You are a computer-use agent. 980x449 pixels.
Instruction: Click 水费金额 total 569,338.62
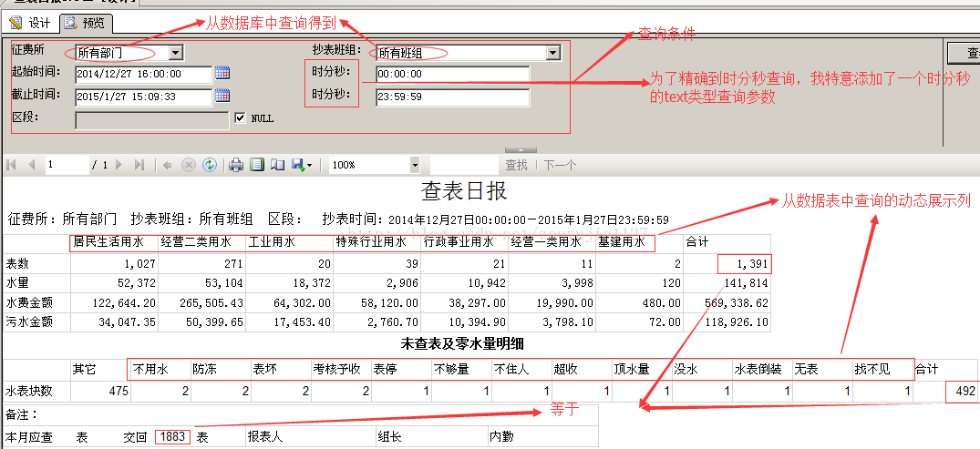coord(735,303)
